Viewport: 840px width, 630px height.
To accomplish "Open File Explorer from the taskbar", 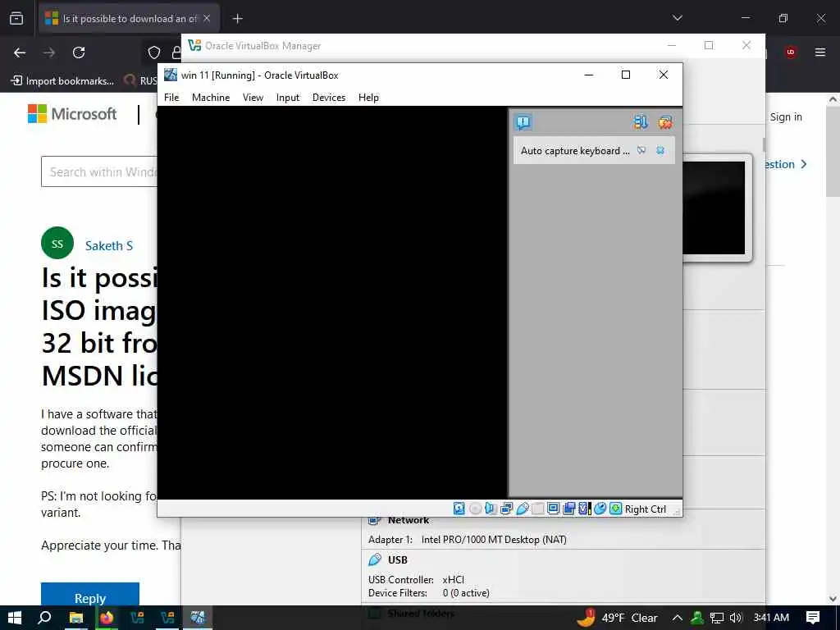I will (x=76, y=618).
